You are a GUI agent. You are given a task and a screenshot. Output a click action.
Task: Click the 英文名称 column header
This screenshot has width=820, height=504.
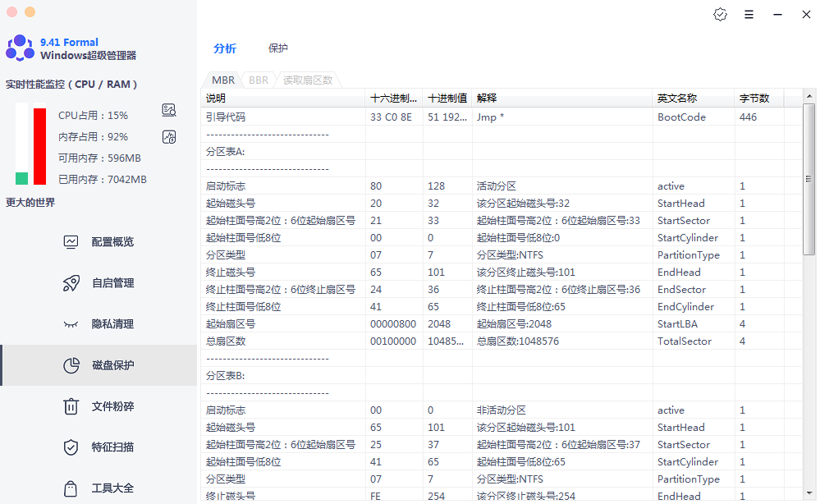[x=677, y=98]
